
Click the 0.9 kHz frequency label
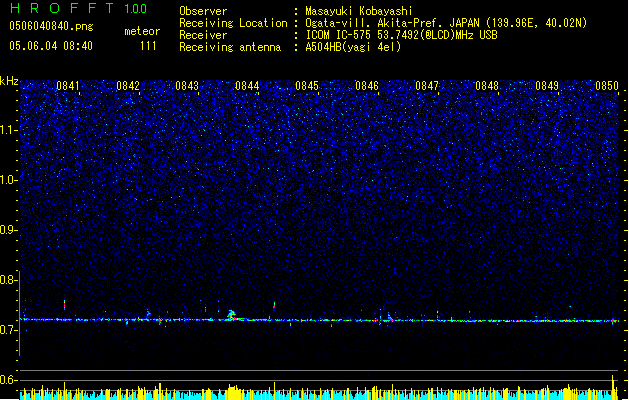point(8,230)
